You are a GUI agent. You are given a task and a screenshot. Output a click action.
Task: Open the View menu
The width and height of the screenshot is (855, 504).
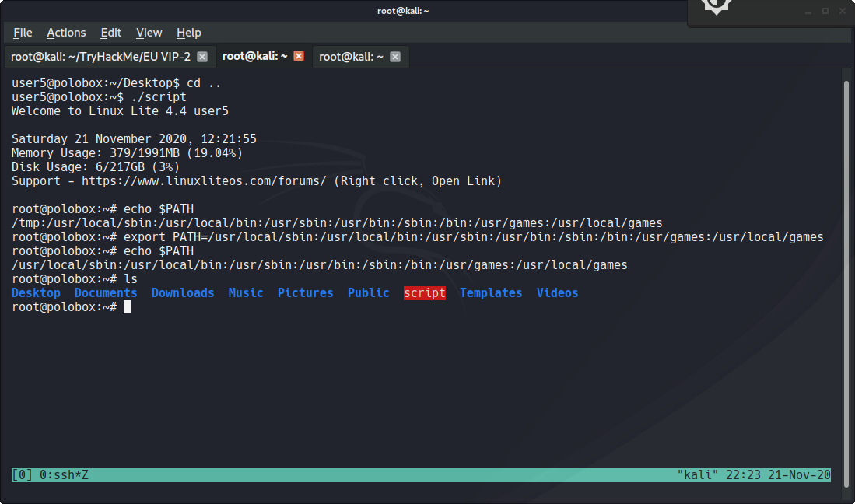pos(149,33)
